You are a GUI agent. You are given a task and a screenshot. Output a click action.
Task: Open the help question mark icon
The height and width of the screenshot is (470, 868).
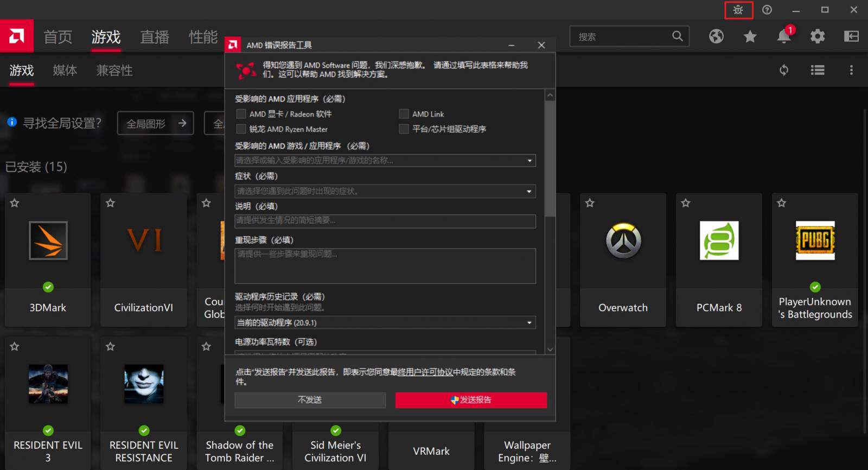(767, 10)
